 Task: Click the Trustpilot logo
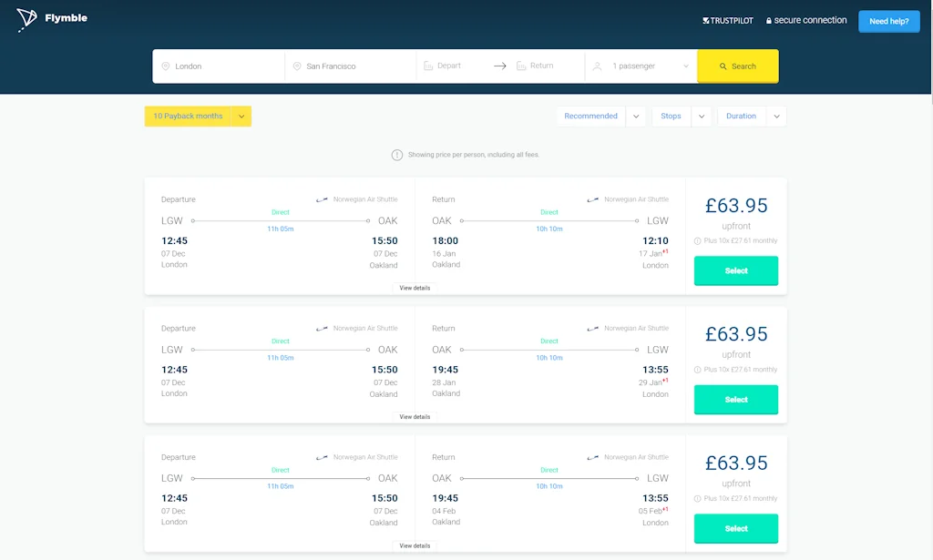pyautogui.click(x=728, y=21)
